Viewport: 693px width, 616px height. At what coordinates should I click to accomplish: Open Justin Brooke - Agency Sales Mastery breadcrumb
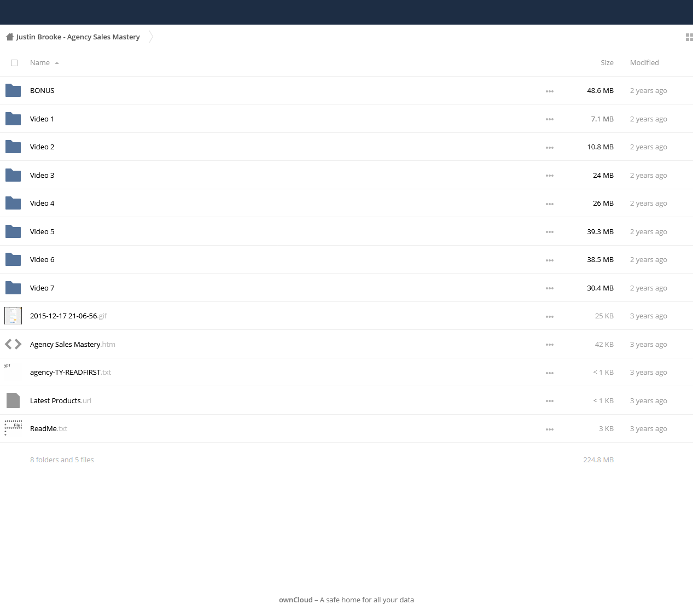click(78, 37)
